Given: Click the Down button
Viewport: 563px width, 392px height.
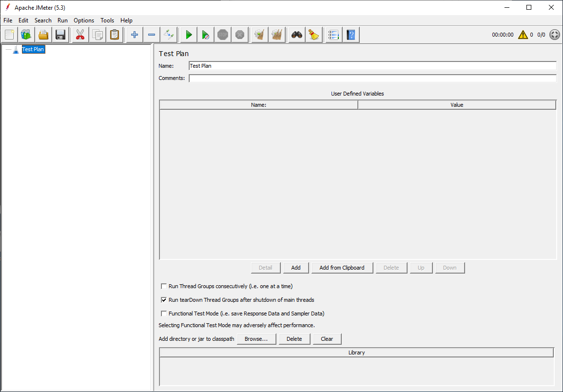Looking at the screenshot, I should click(450, 268).
